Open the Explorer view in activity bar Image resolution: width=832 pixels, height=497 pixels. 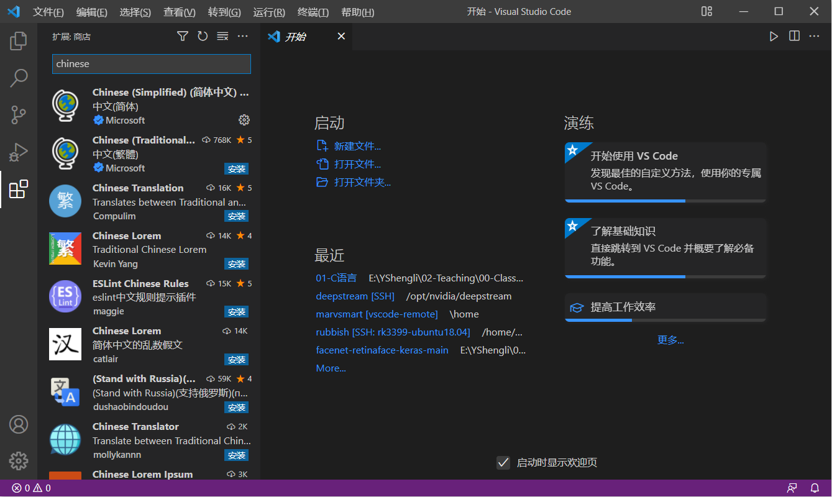(19, 41)
